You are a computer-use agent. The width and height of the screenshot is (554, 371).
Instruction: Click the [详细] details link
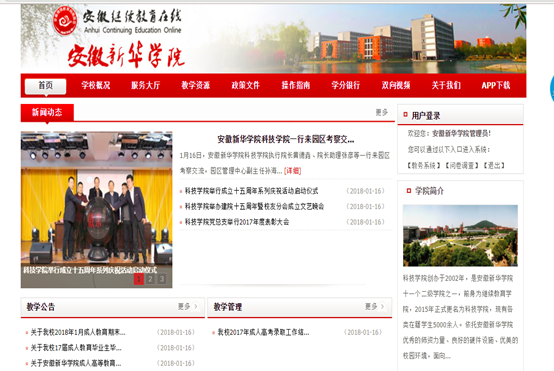click(293, 171)
